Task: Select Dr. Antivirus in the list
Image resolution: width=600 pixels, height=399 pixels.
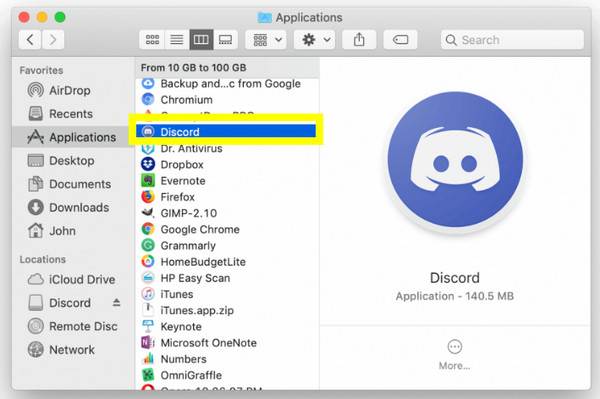Action: click(227, 148)
